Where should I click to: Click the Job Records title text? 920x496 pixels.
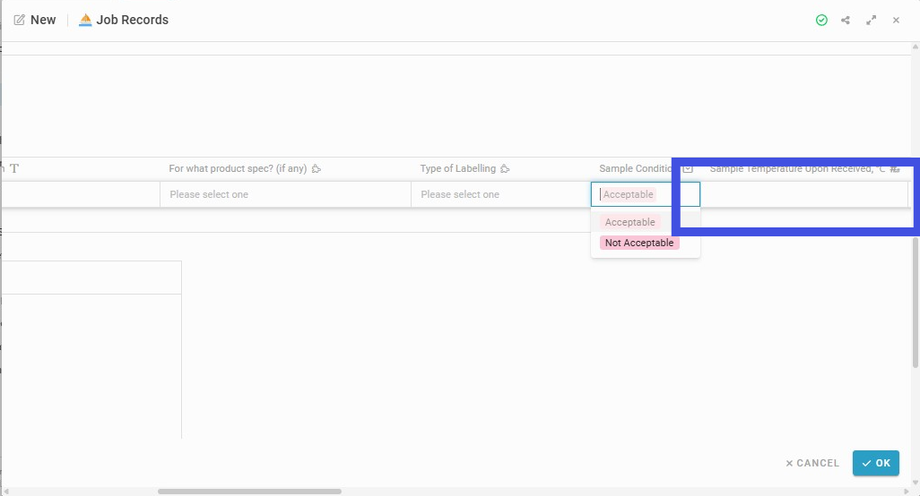pos(132,20)
